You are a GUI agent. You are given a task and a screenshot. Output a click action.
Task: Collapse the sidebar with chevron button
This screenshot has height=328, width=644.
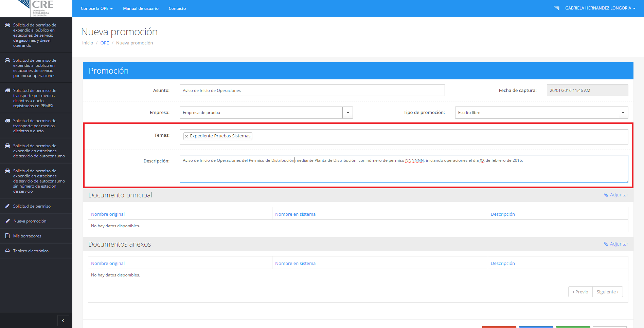(63, 321)
